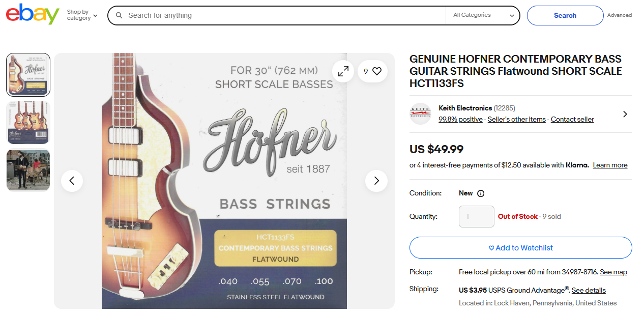
Task: Click the Contact seller link
Action: click(572, 120)
